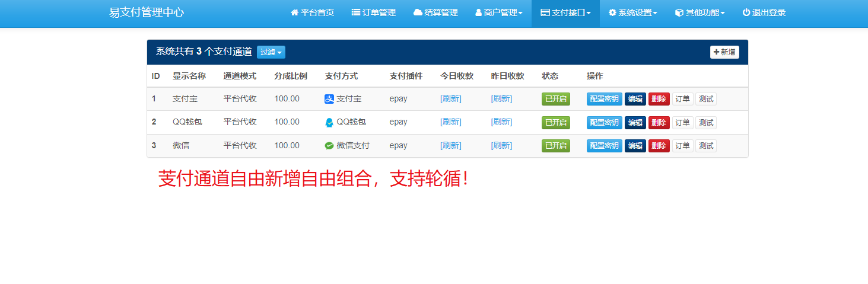The height and width of the screenshot is (284, 868).
Task: Refresh 昨日收款 for 支付宝 row
Action: [502, 98]
